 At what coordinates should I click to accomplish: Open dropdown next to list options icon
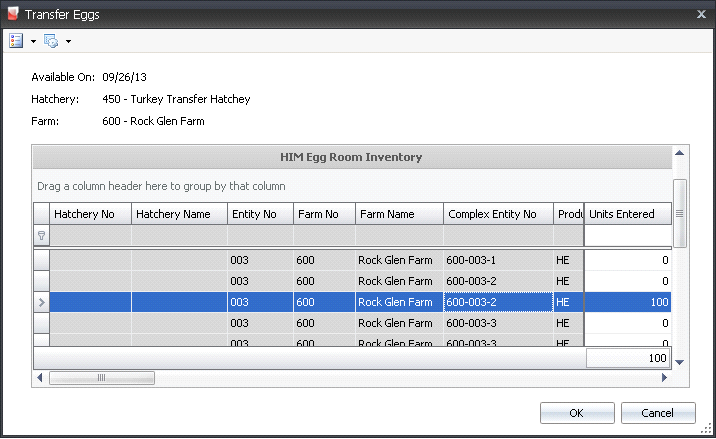click(33, 42)
